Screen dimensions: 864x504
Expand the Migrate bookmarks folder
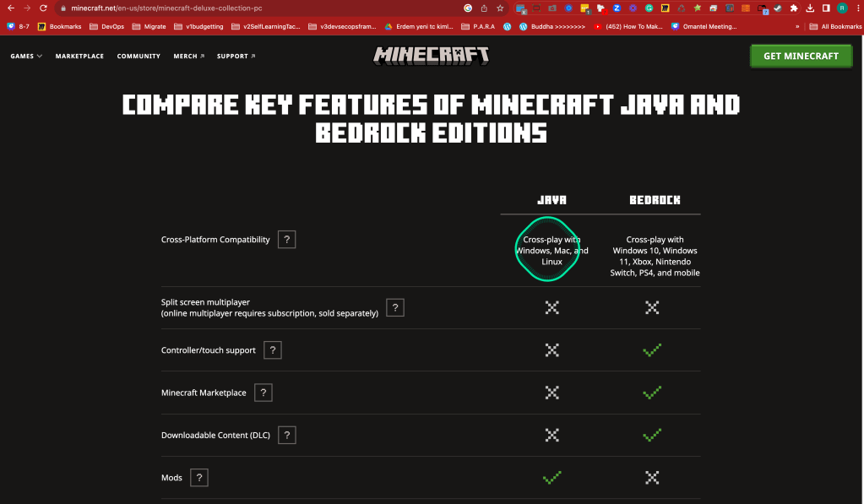tap(149, 26)
